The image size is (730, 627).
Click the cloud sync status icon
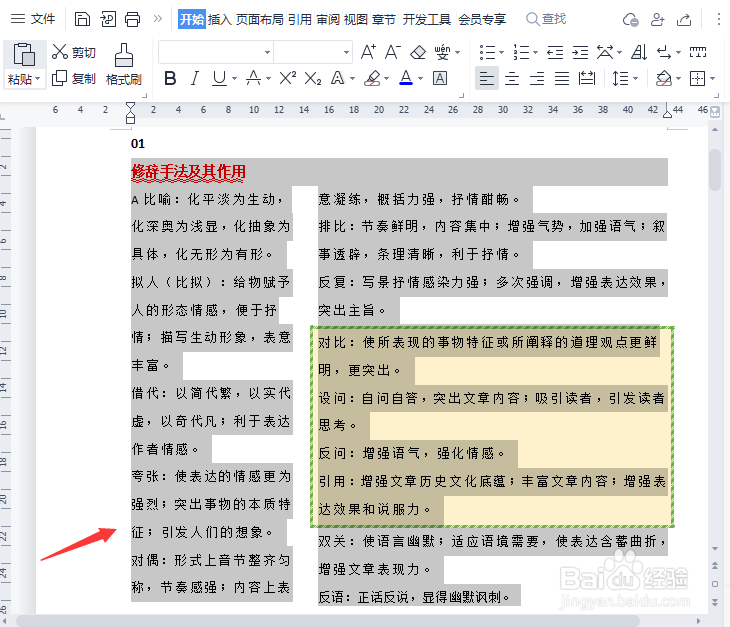point(630,20)
